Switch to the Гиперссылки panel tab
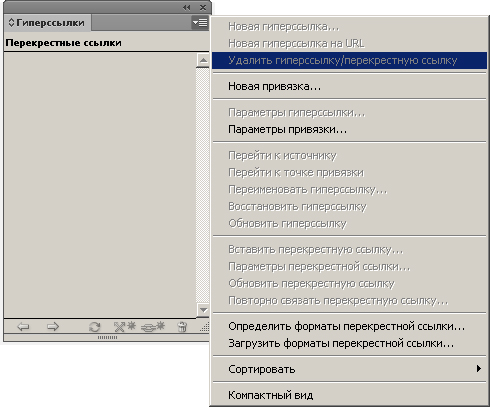Viewport: 490px width, 407px height. point(47,23)
